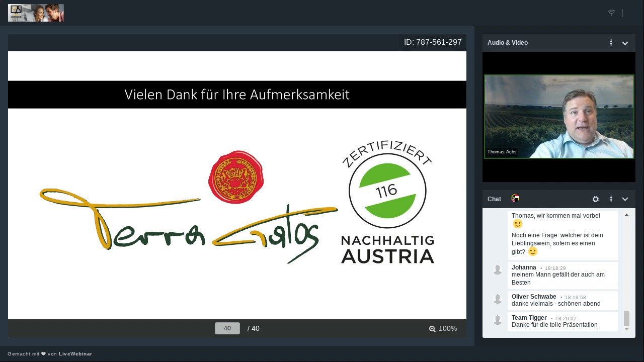This screenshot has width=644, height=362.
Task: Click the Thomas Achs name label
Action: [x=502, y=152]
